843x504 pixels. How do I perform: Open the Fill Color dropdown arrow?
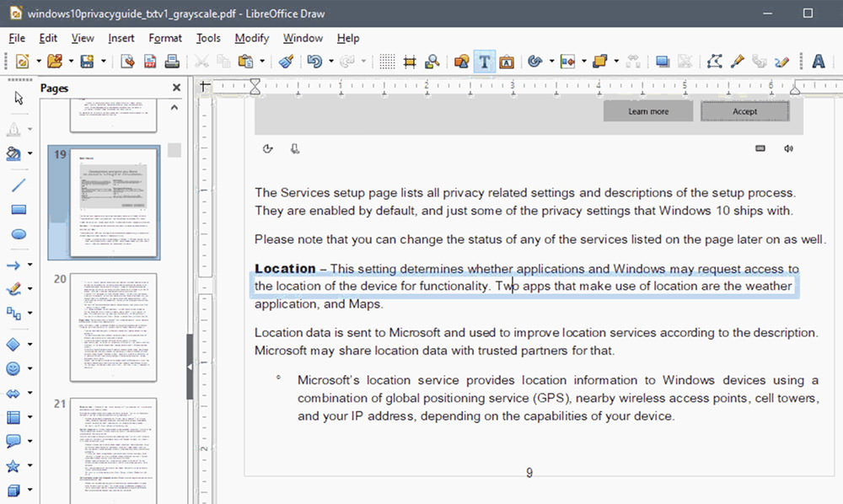coord(30,153)
